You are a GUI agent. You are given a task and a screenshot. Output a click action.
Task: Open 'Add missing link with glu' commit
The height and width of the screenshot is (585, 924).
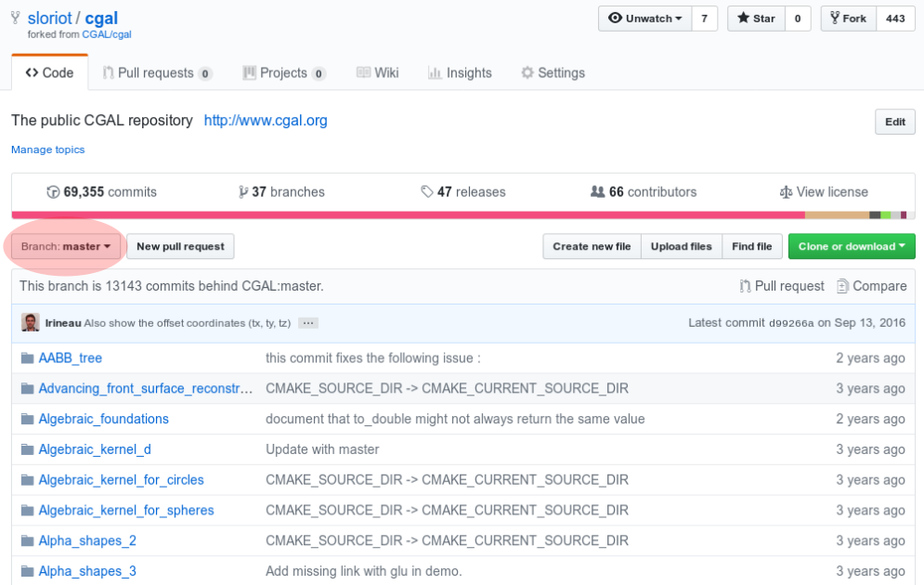coord(364,571)
